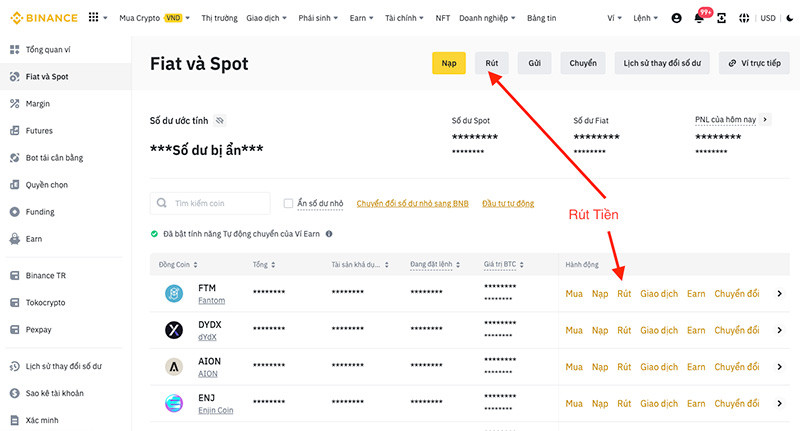Click the info icon beside Ví Earn notice

pos(329,234)
